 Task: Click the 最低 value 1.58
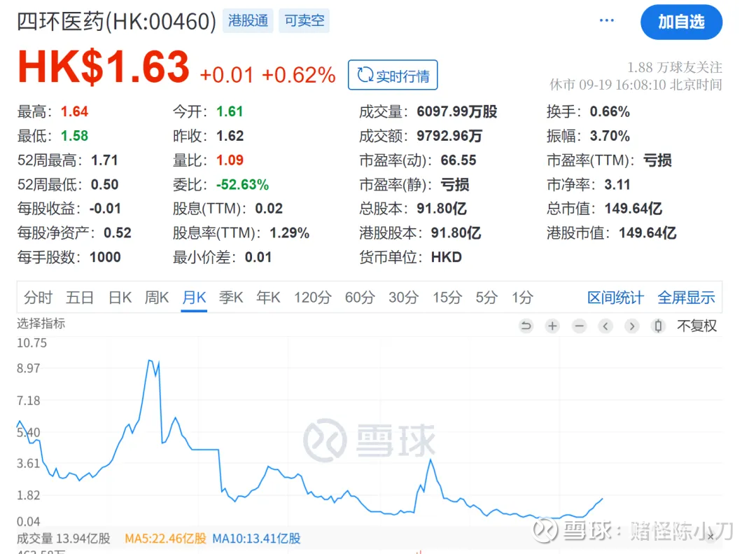(x=74, y=136)
